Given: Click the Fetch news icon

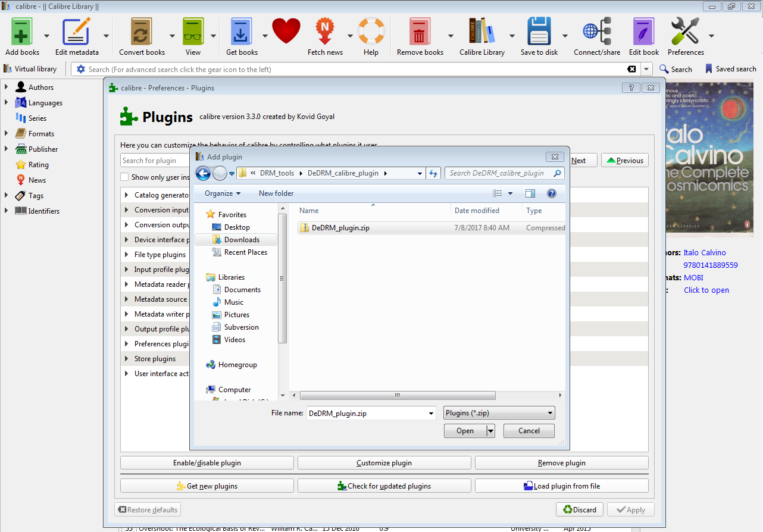Looking at the screenshot, I should tap(325, 31).
